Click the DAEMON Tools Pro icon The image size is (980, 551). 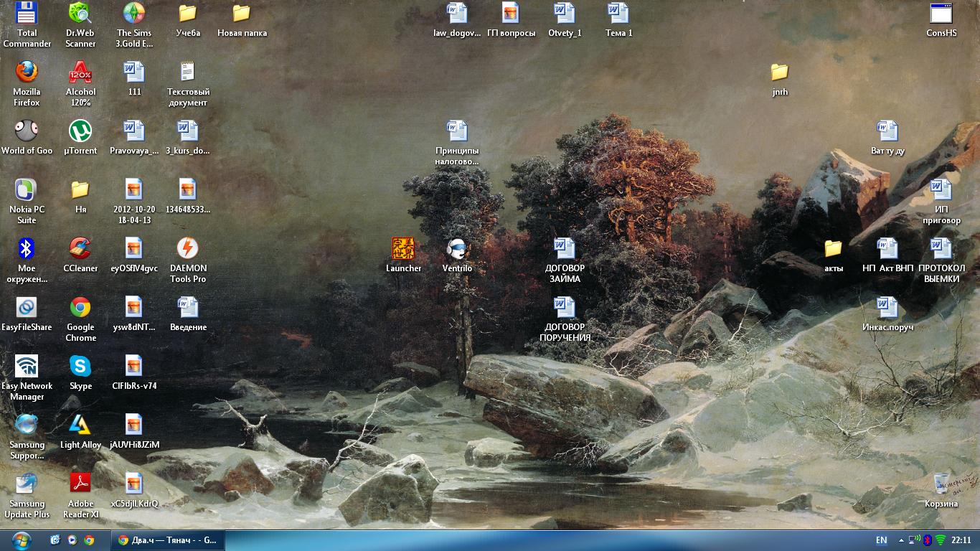click(x=188, y=260)
